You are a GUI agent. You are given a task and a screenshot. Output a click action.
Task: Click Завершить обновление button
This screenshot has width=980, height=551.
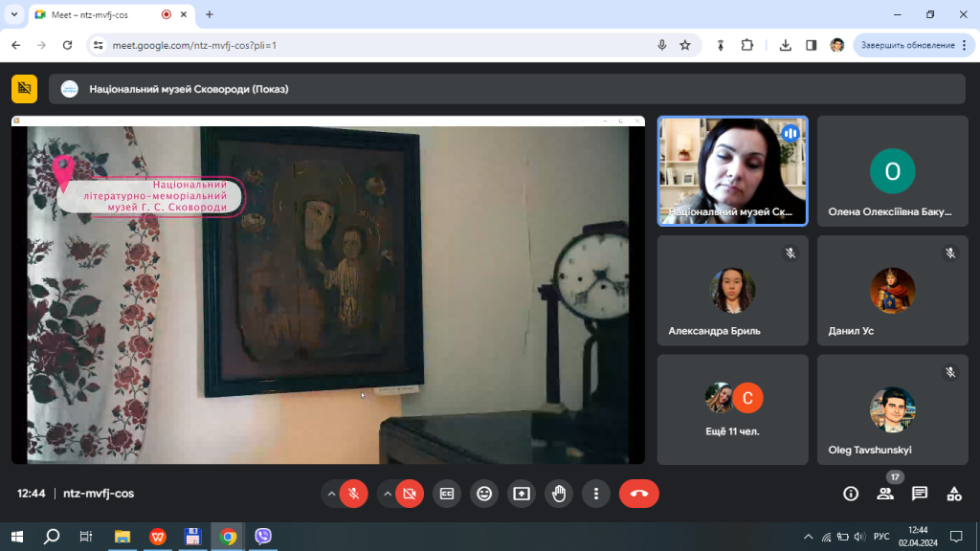[x=914, y=45]
